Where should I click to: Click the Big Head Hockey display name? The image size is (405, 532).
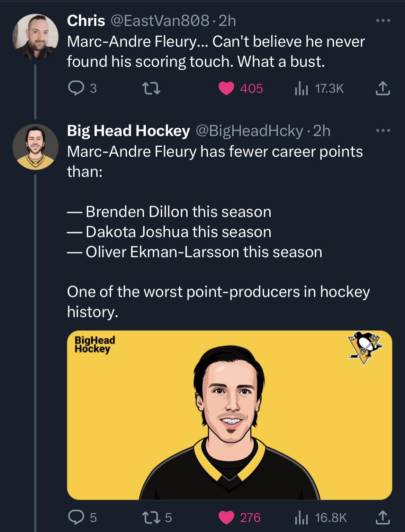(x=128, y=131)
